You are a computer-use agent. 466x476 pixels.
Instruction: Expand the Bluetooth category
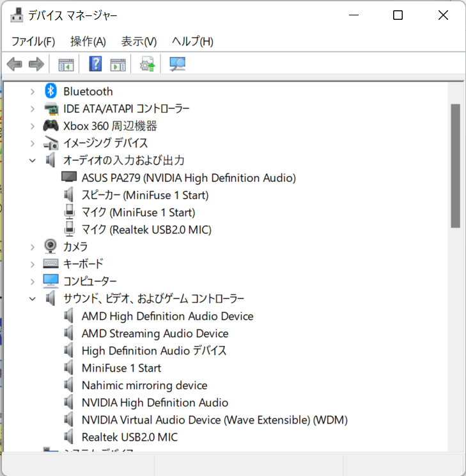[33, 91]
